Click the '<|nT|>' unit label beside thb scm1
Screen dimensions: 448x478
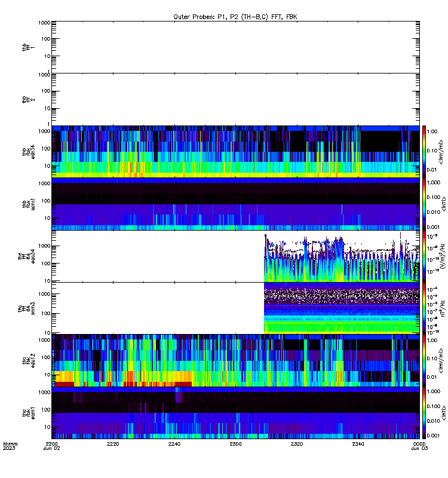444,204
